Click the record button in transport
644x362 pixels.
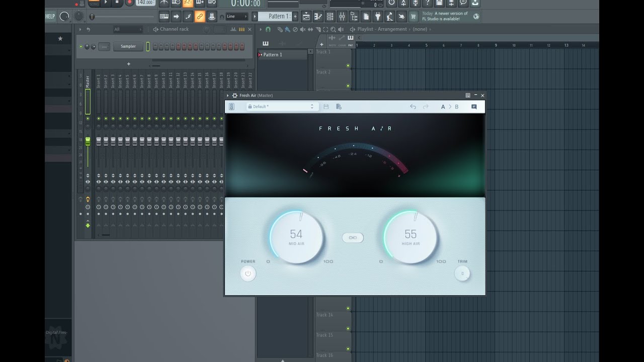click(x=129, y=3)
